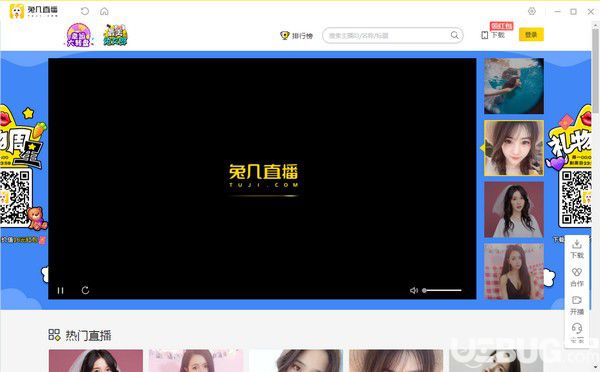Select the veil girl stream thumbnail
Viewport: 600px width, 372px height.
click(x=514, y=210)
